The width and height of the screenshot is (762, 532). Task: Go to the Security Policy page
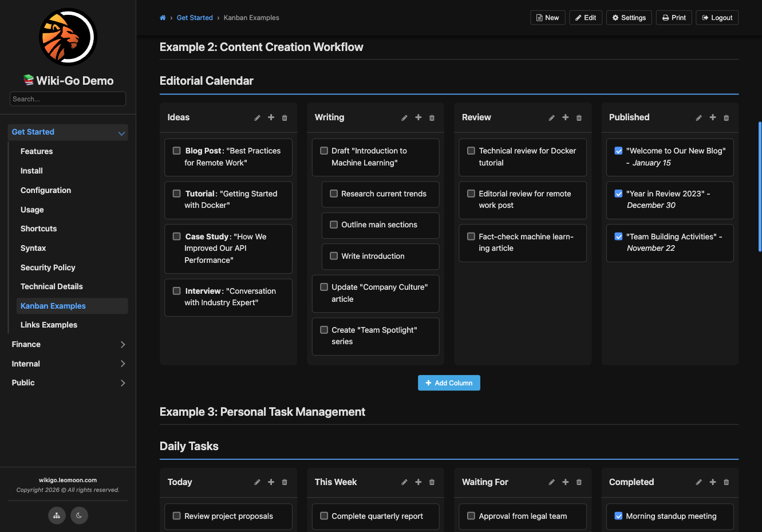tap(48, 267)
